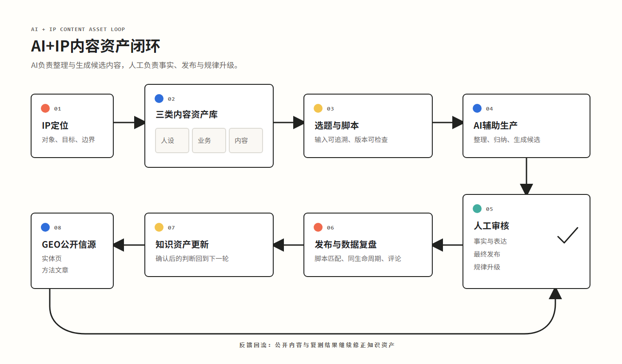Viewport: 622px width, 364px height.
Task: Click the 反馈回流 caption at the bottom
Action: pos(317,345)
